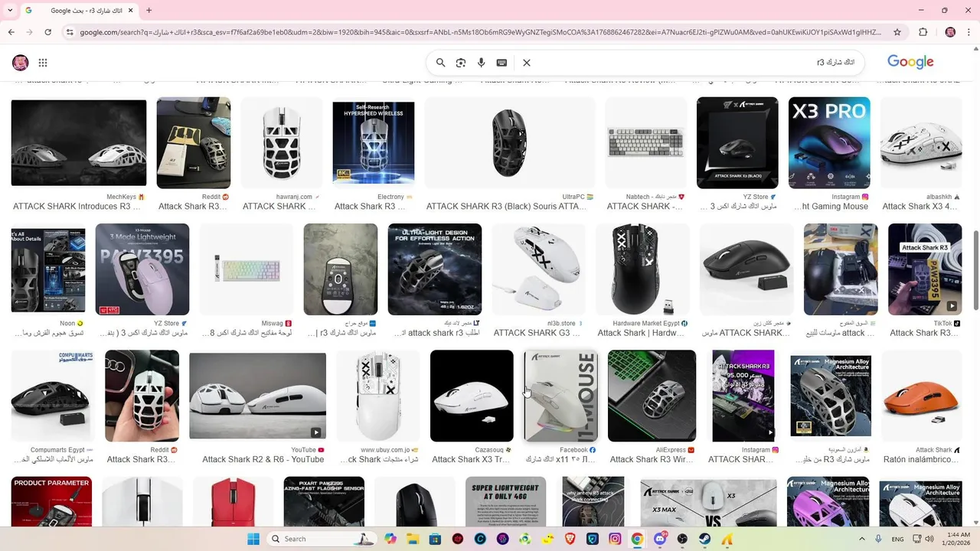This screenshot has width=980, height=551.
Task: Open the Electrony Hyperspeed Wireless image
Action: coord(373,142)
